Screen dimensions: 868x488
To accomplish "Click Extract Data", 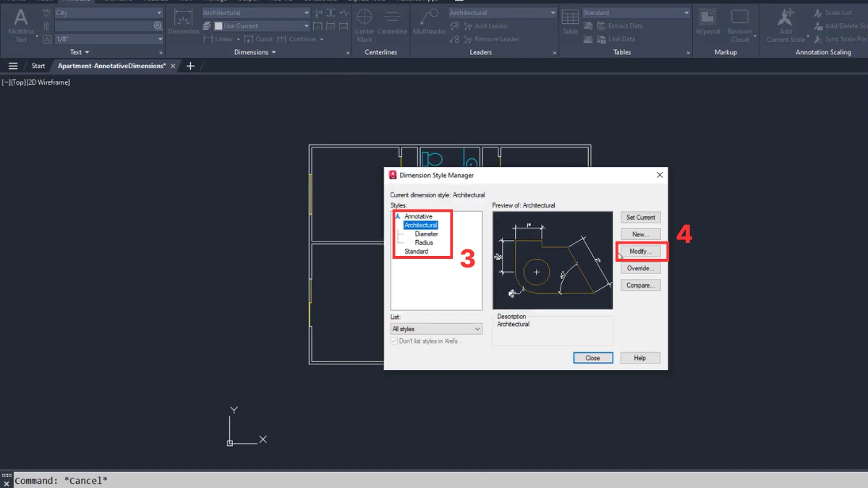I will (x=619, y=26).
